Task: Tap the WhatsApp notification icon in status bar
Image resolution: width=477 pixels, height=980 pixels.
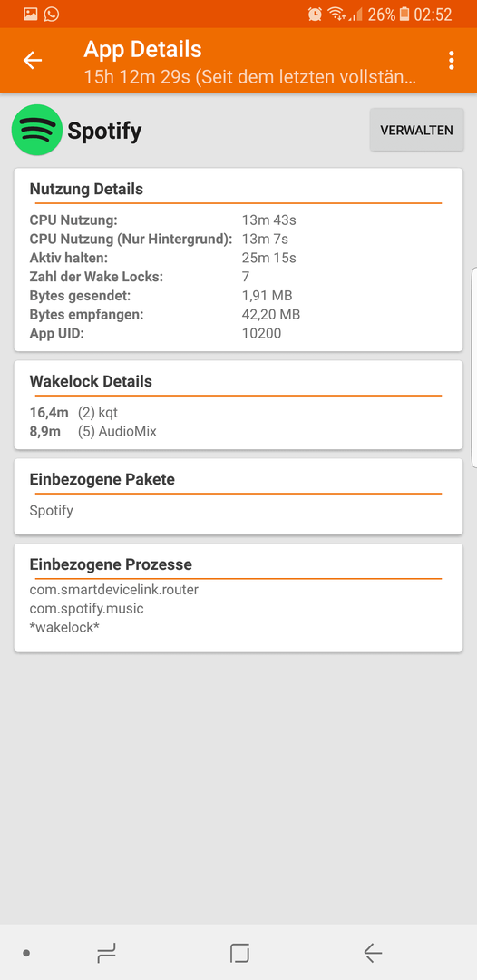Action: 51,14
